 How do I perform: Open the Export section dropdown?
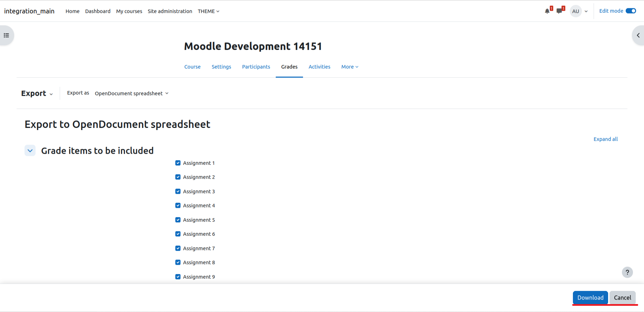coord(37,93)
